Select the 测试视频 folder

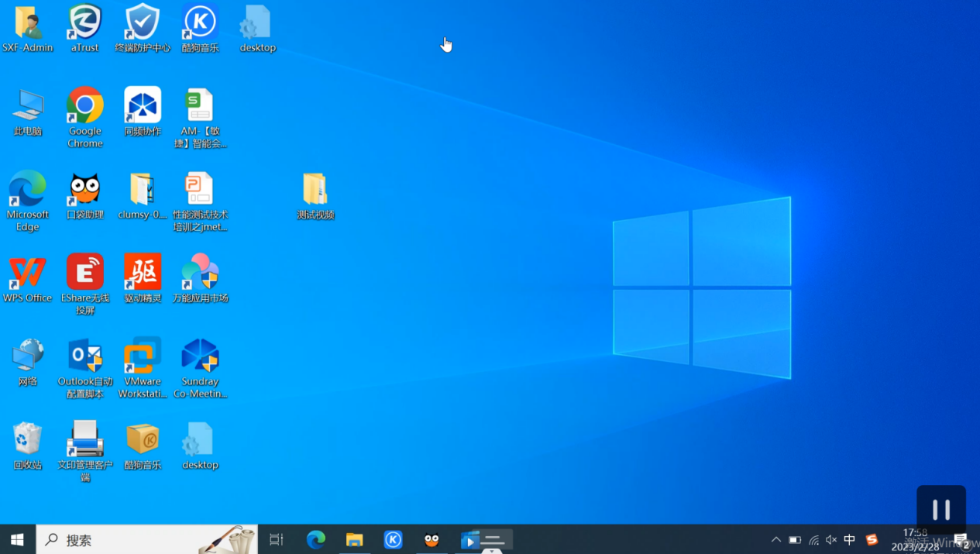pos(315,190)
